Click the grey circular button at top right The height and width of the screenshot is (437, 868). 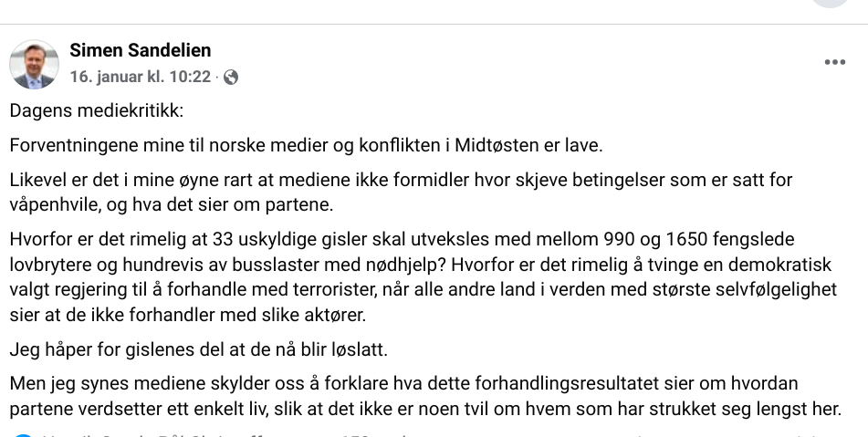tap(830, 4)
